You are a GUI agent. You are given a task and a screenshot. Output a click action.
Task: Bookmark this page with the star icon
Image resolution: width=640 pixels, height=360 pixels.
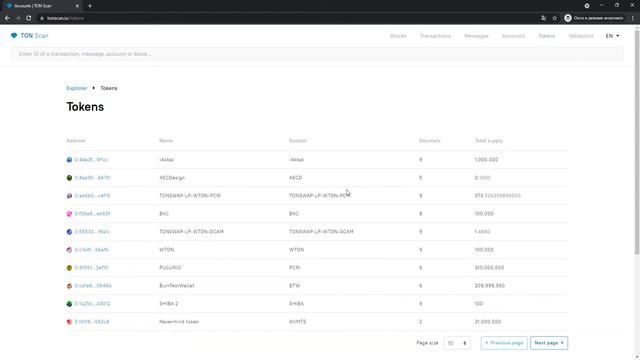[x=554, y=18]
